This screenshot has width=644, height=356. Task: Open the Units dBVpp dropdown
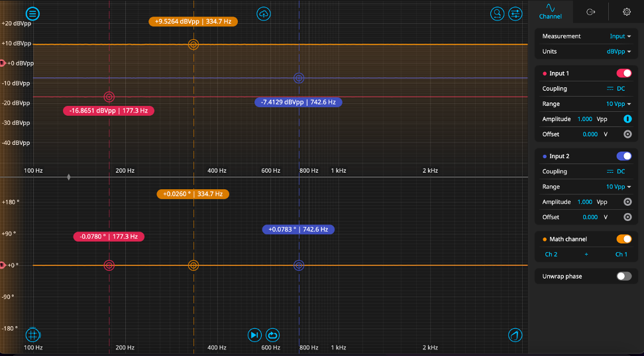point(619,51)
